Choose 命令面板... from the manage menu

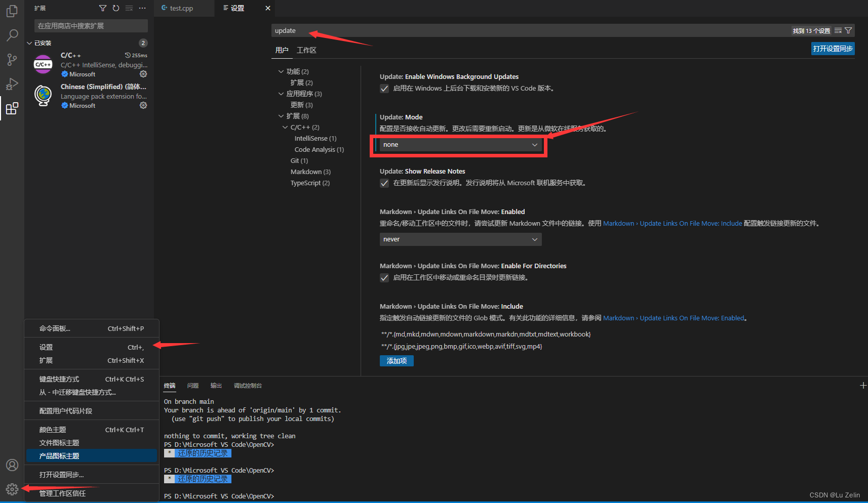(x=92, y=328)
